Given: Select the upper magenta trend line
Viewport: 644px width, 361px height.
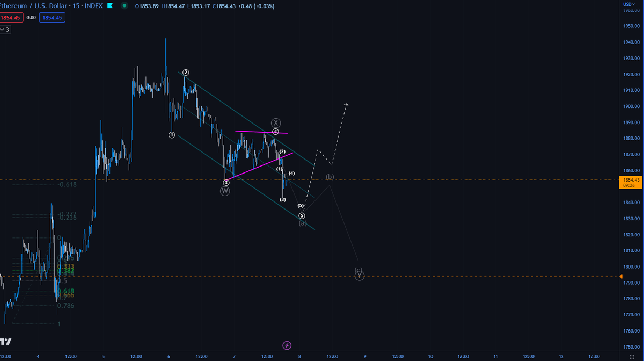Looking at the screenshot, I should click(x=261, y=132).
